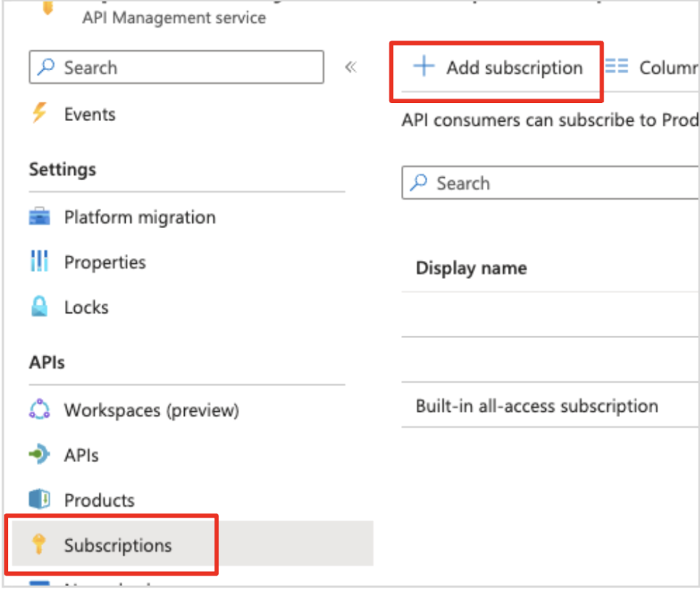Click the plus icon beside Add subscription
The width and height of the screenshot is (700, 589).
tap(423, 67)
